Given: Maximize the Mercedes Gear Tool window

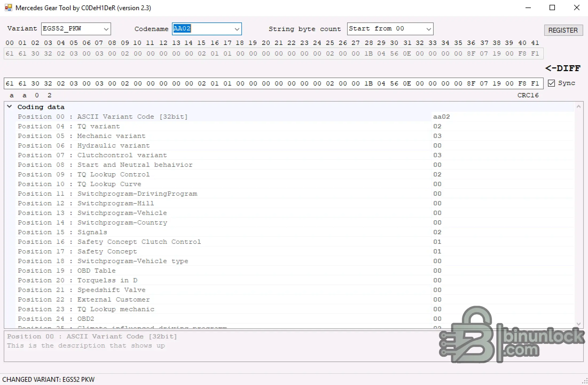Looking at the screenshot, I should click(x=552, y=8).
